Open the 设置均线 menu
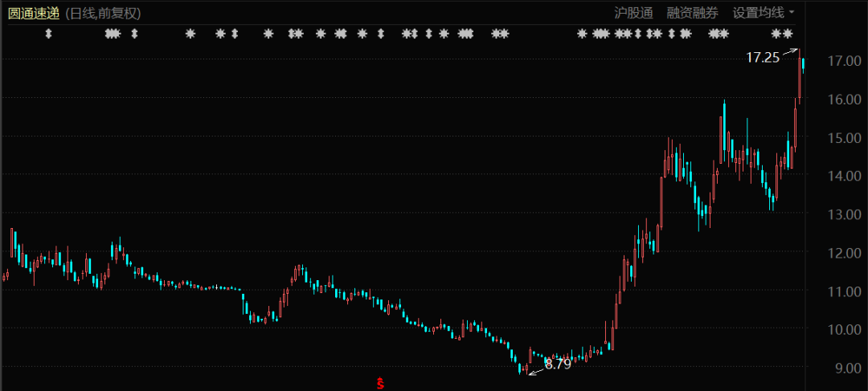The width and height of the screenshot is (868, 391). tap(757, 13)
